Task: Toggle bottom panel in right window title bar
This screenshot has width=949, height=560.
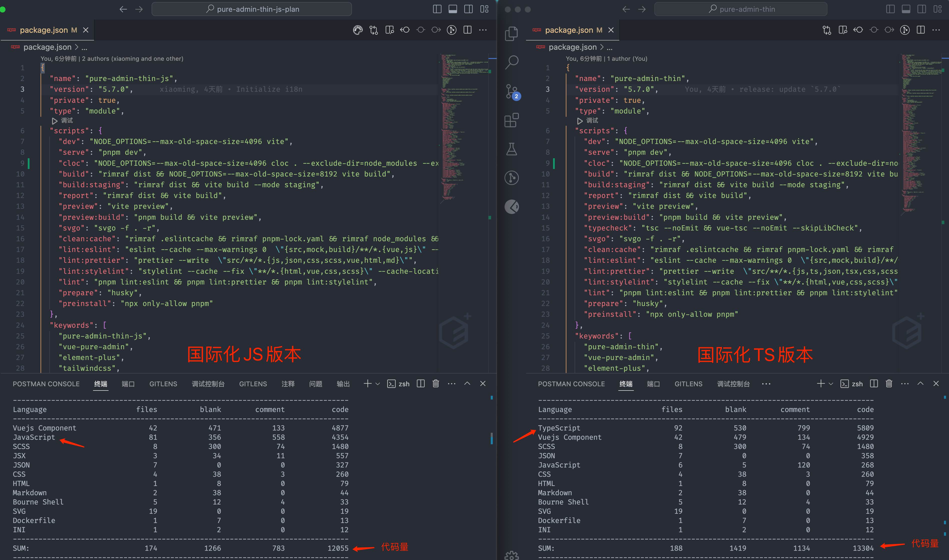Action: click(x=906, y=9)
